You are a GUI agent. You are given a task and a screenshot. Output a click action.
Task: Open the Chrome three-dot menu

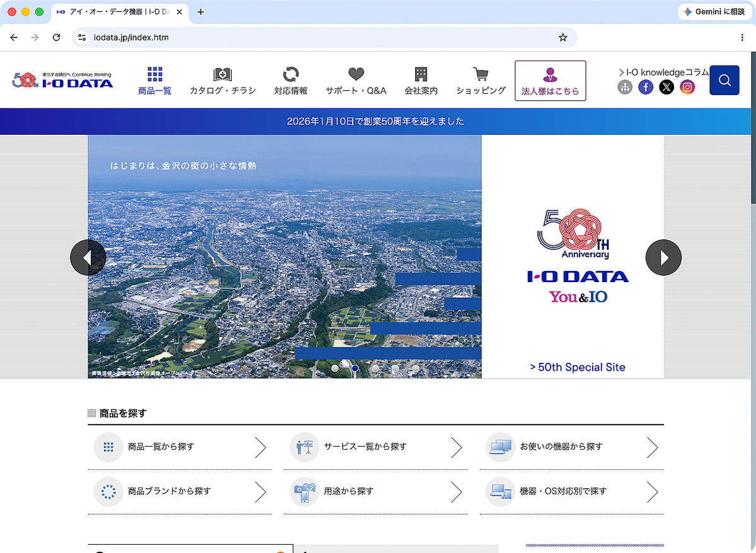(742, 37)
